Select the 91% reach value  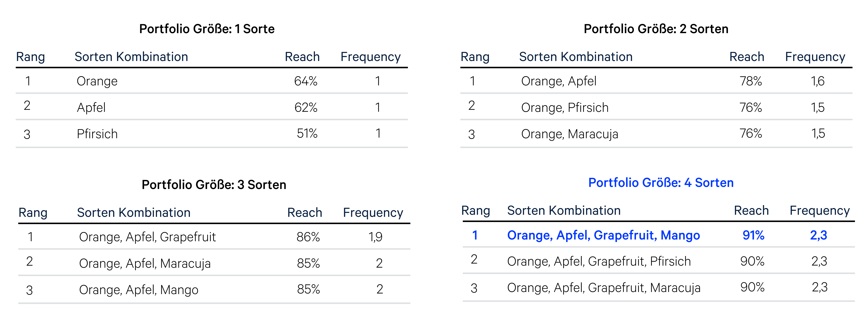[753, 235]
